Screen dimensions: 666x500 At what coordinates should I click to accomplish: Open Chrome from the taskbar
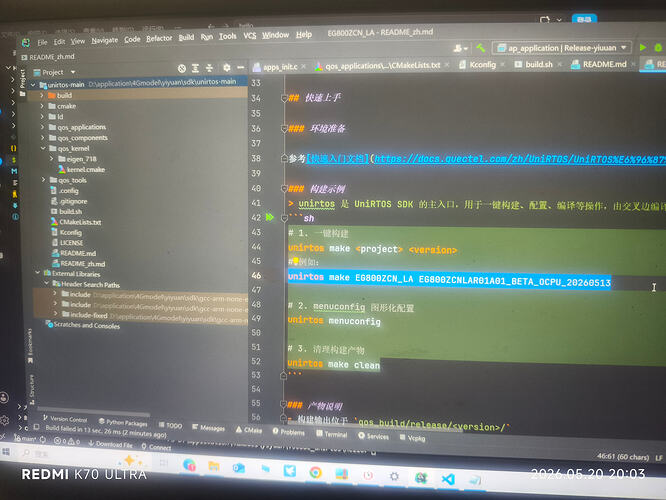(315, 472)
